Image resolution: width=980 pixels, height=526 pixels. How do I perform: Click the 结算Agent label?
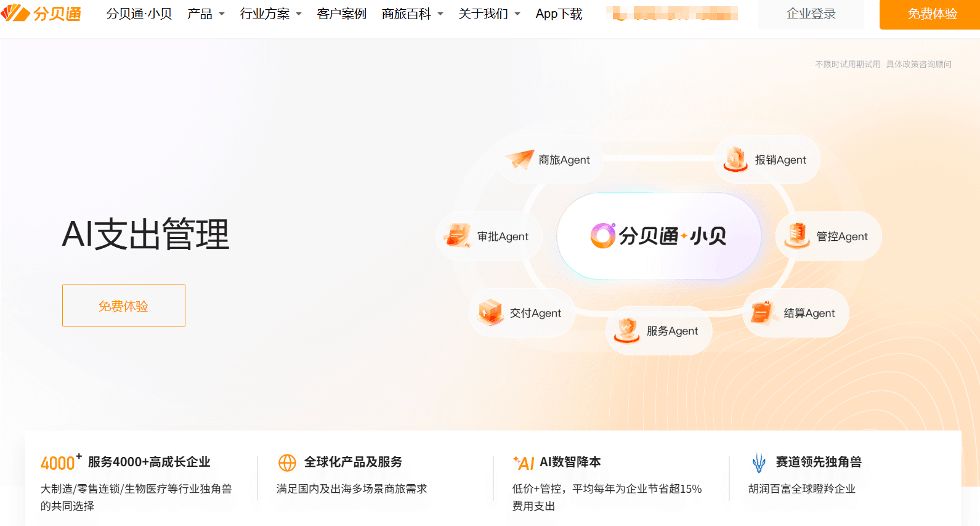point(809,313)
